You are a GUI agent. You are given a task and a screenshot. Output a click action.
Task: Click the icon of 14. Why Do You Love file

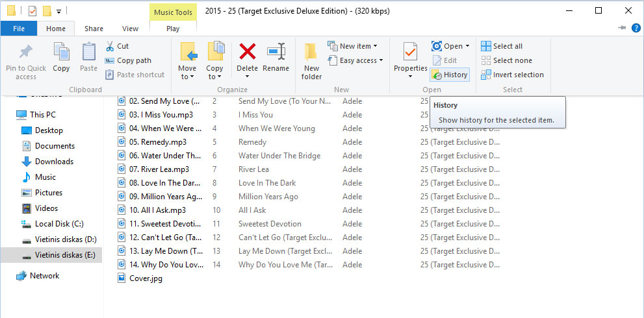[x=122, y=265]
